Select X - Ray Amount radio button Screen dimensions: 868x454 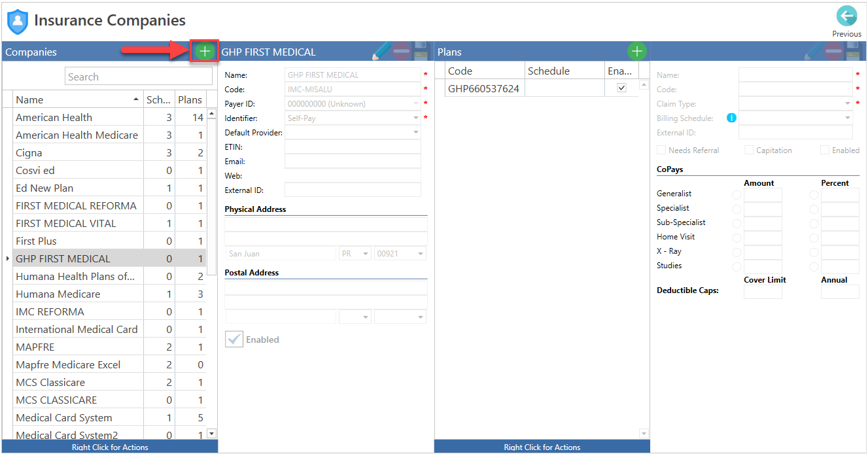737,253
